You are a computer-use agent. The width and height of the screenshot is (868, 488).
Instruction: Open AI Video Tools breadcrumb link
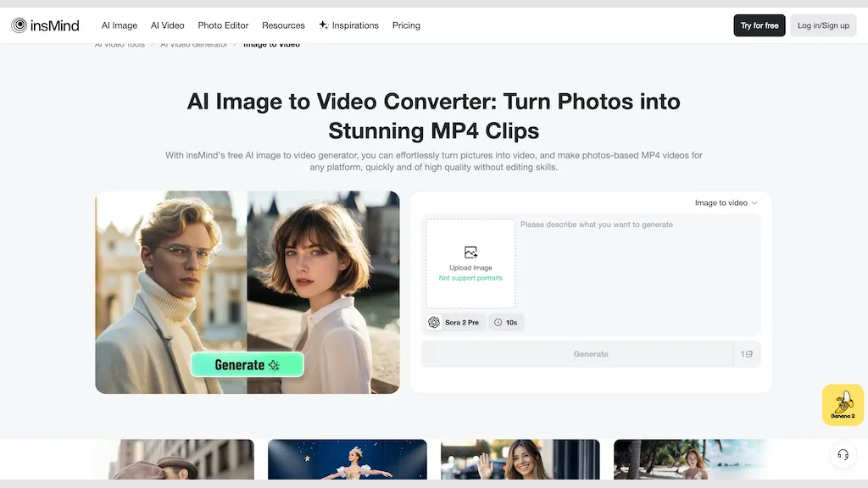point(120,44)
